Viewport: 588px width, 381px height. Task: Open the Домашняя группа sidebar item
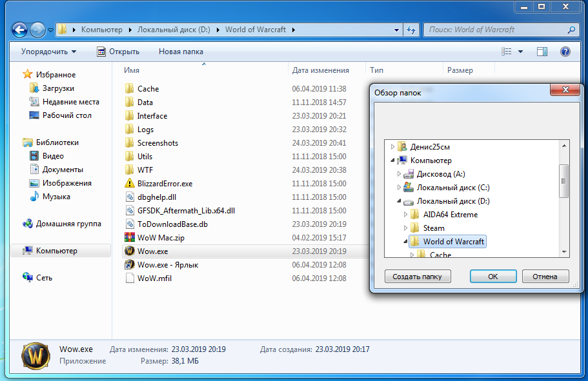(x=68, y=224)
